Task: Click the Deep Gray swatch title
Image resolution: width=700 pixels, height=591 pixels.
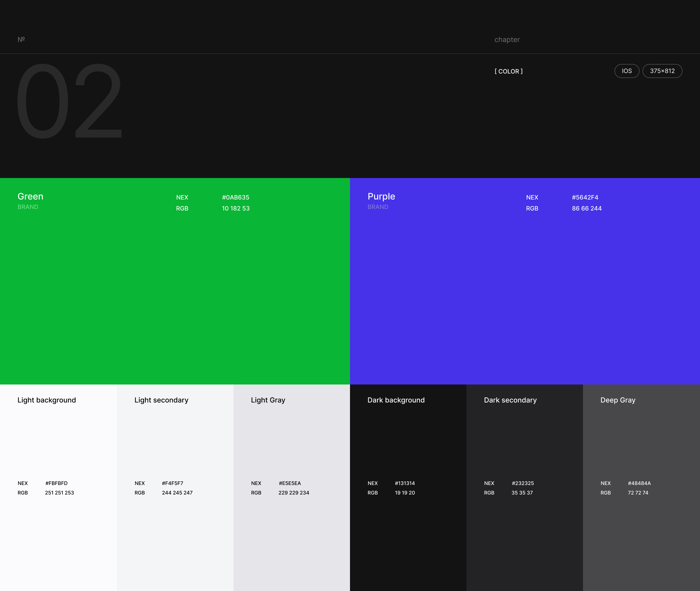Action: 617,400
